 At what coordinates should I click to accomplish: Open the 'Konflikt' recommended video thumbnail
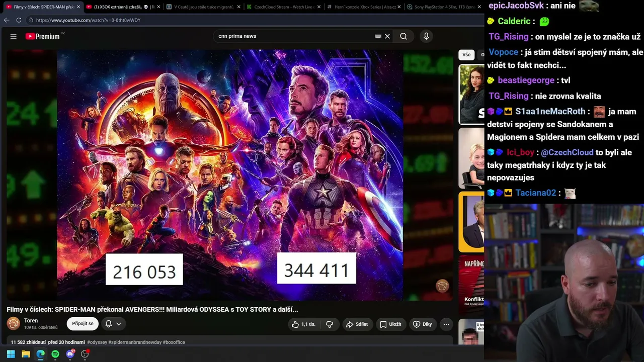471,286
